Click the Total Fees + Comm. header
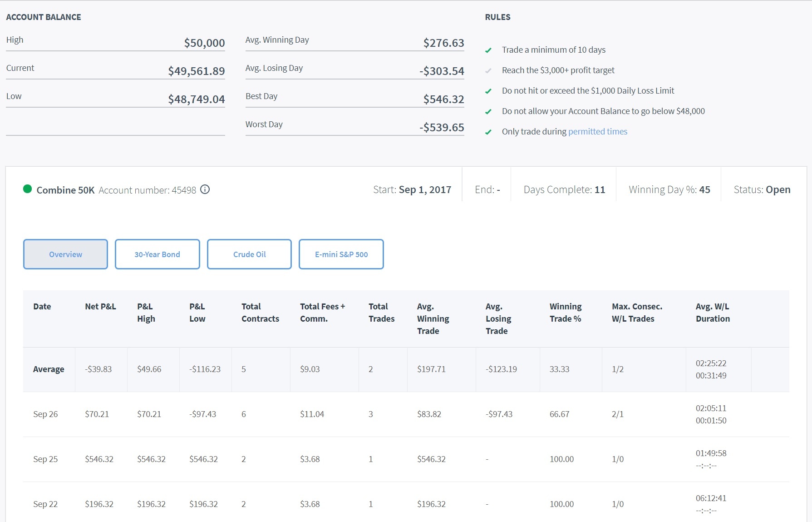The width and height of the screenshot is (812, 522). coord(322,313)
